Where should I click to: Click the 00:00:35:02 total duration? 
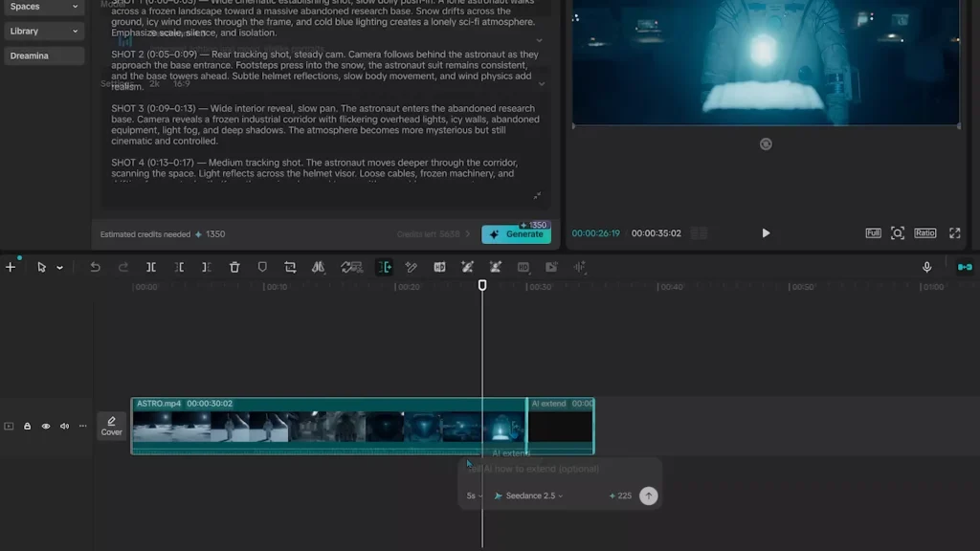[x=657, y=233]
